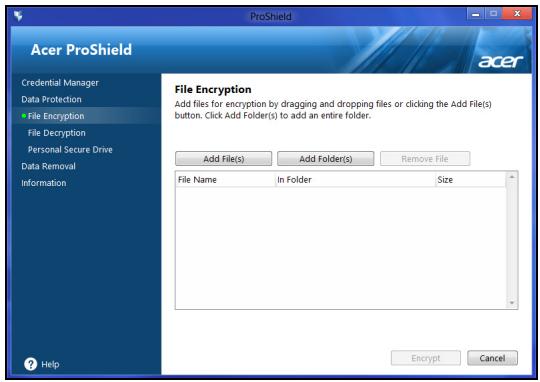The image size is (540, 382).
Task: Sort list by File Name column header
Action: 225,180
